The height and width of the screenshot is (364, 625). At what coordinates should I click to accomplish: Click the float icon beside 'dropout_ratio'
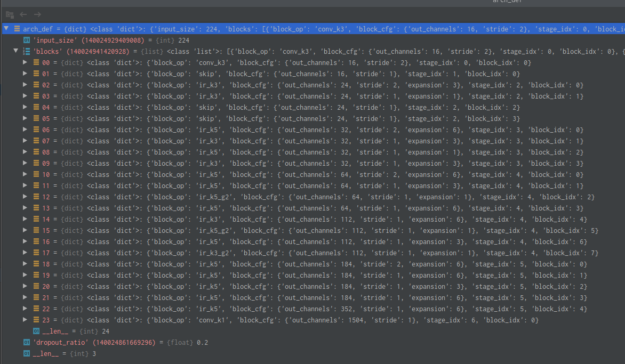[x=26, y=342]
